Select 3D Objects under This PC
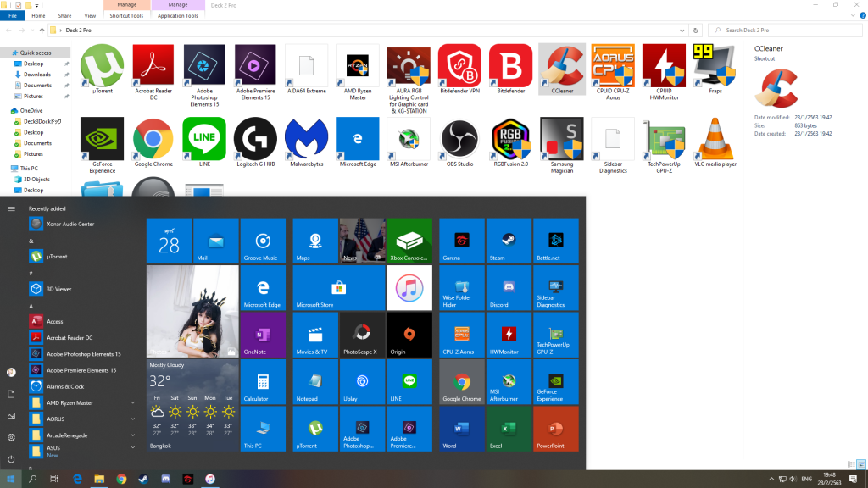 click(x=36, y=180)
